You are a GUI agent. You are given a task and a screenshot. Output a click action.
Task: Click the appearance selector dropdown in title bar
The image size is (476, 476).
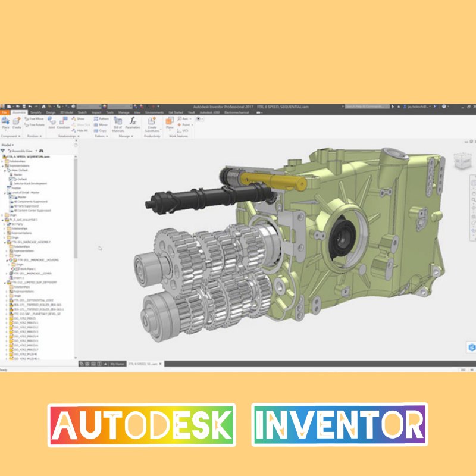pyautogui.click(x=120, y=107)
